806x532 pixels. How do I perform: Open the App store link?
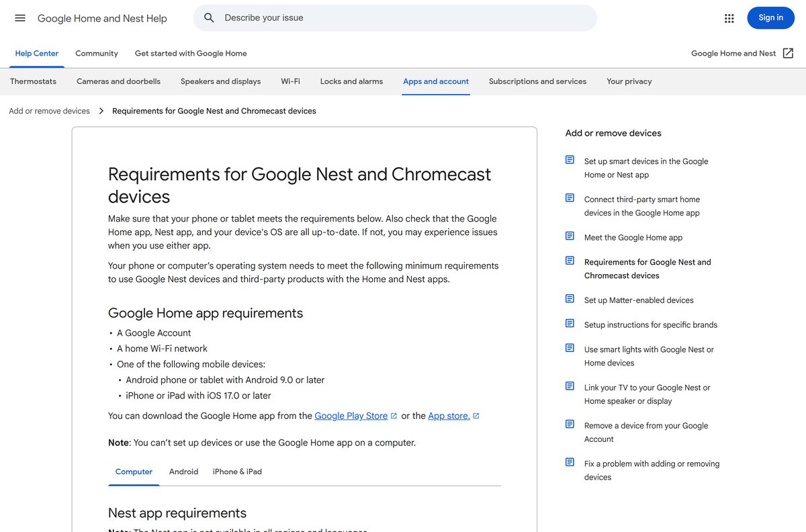pos(449,416)
